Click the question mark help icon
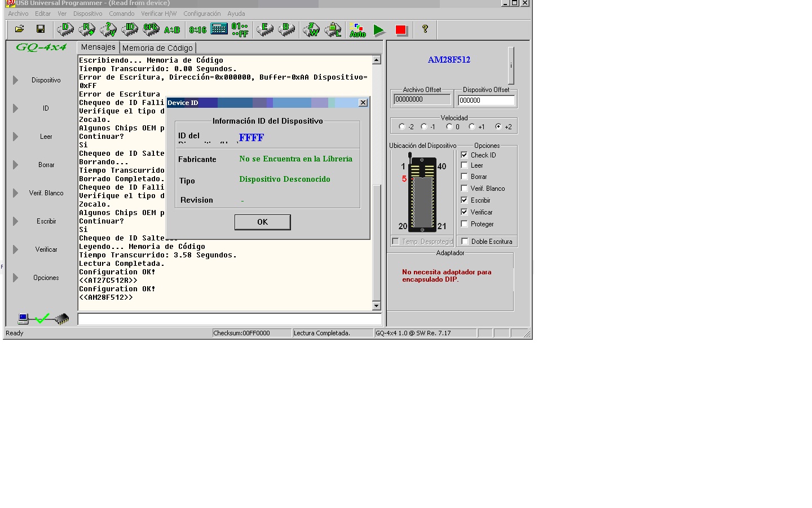Screen dimensions: 812x508 click(x=425, y=29)
